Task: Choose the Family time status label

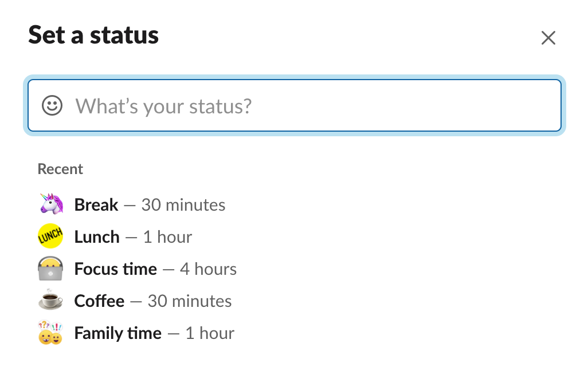Action: [x=118, y=333]
